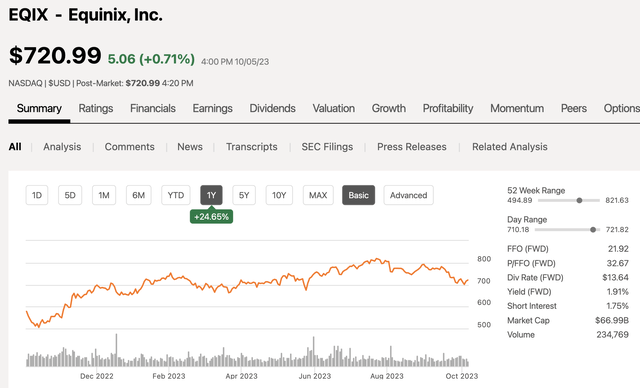This screenshot has height=388, width=640.
Task: Click the +24.65% return badge
Action: pos(211,217)
